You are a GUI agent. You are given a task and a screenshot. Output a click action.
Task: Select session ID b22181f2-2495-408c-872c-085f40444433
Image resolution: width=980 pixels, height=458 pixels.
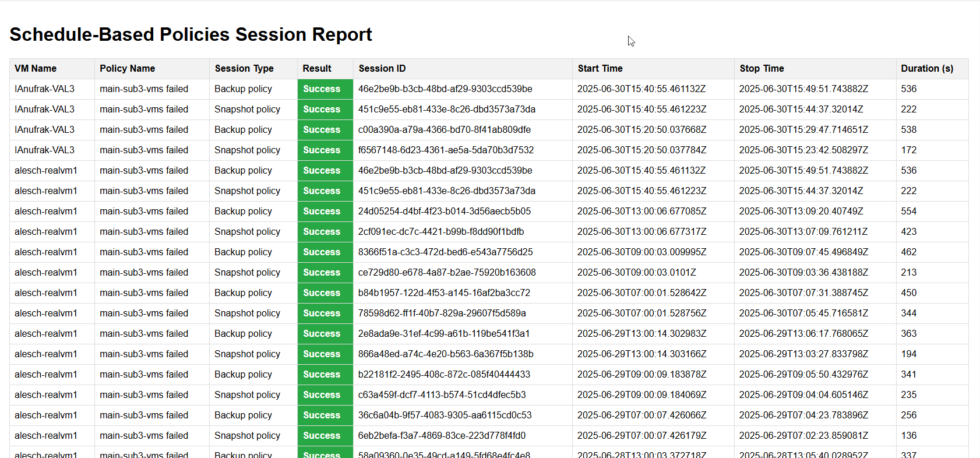pyautogui.click(x=444, y=374)
